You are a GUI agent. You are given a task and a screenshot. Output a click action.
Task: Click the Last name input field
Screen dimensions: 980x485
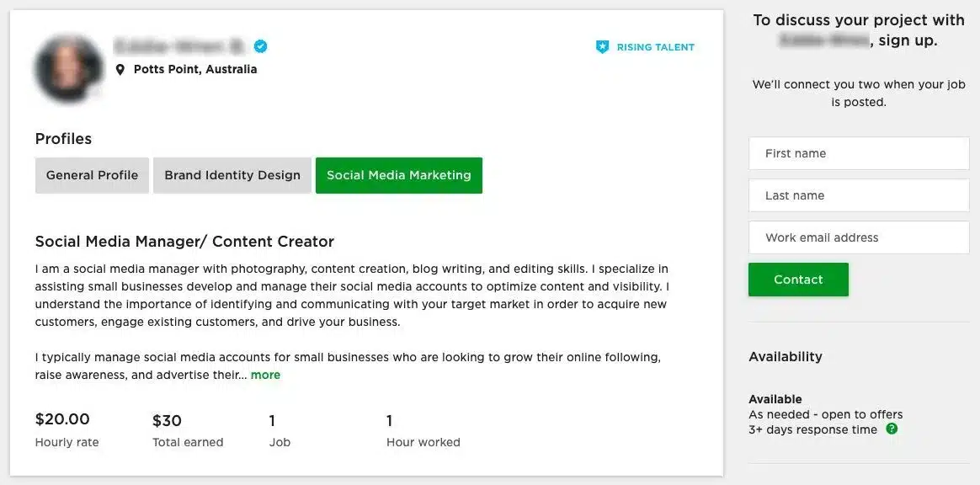[x=858, y=195]
